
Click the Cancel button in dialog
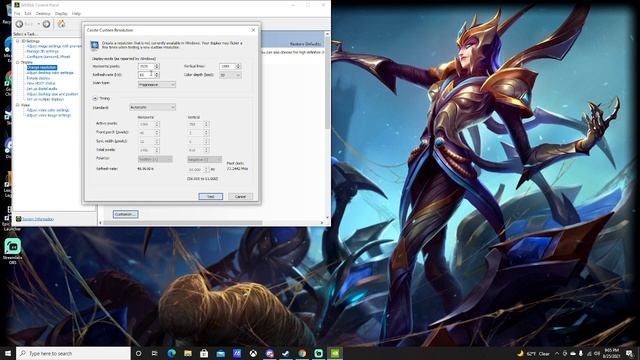click(x=240, y=196)
